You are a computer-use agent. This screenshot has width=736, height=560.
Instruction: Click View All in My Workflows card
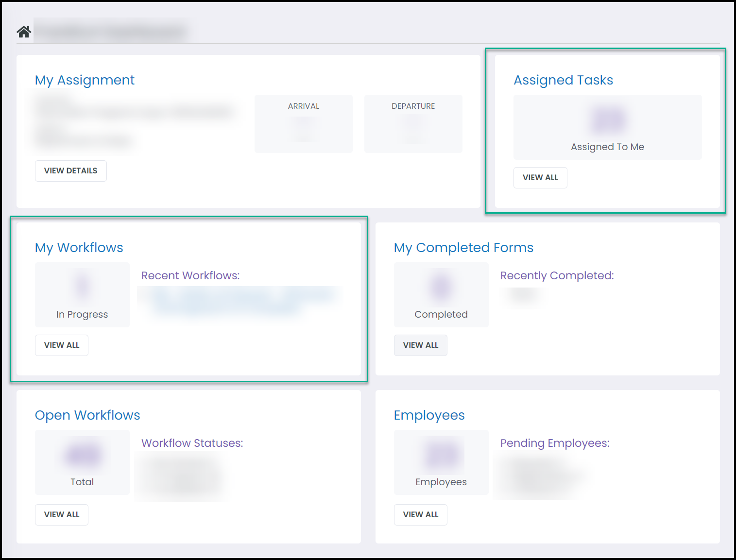[62, 345]
